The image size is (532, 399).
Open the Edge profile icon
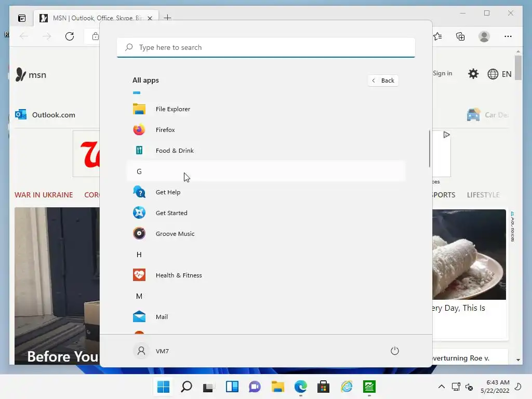coord(484,36)
